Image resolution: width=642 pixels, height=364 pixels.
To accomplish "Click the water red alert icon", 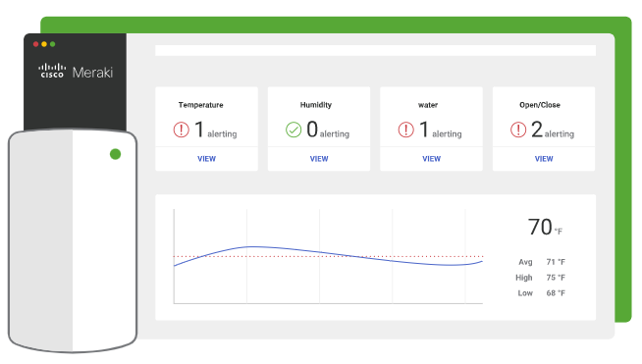I will point(405,130).
